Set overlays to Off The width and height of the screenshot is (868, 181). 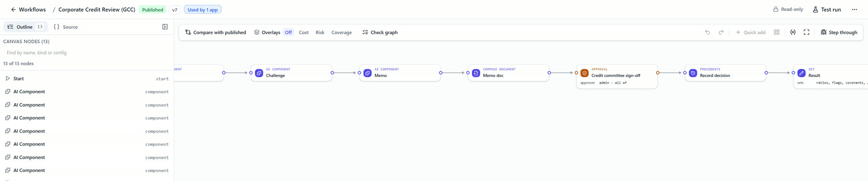[288, 32]
